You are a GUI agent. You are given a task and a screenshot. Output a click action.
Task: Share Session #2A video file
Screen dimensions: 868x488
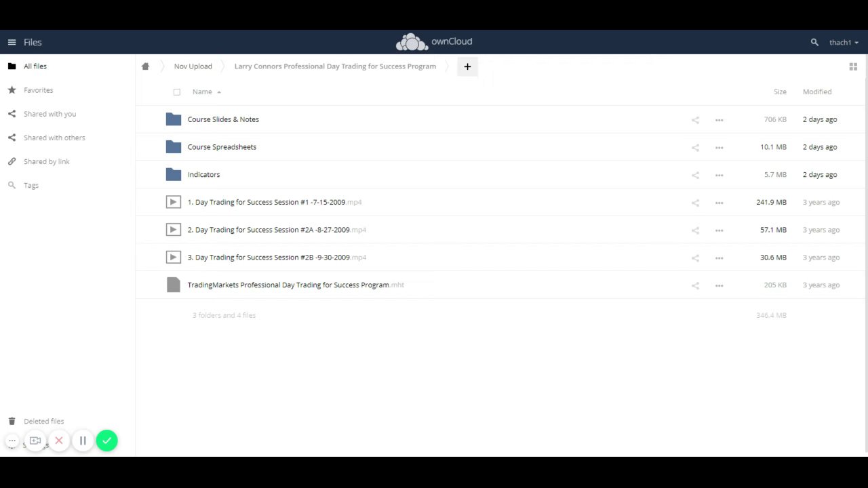[x=695, y=230]
